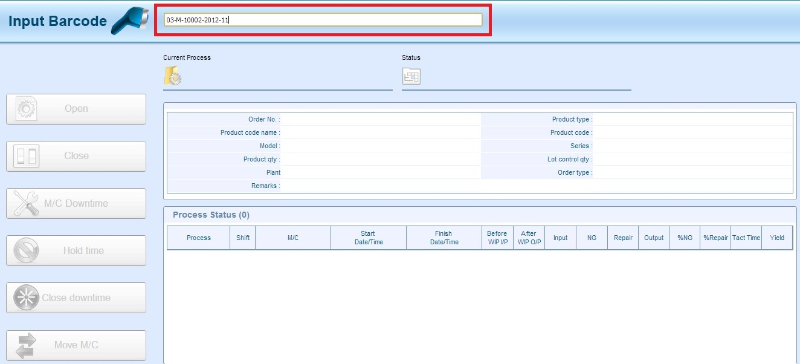Click the Tact Time column header
800x364 pixels.
pyautogui.click(x=746, y=238)
